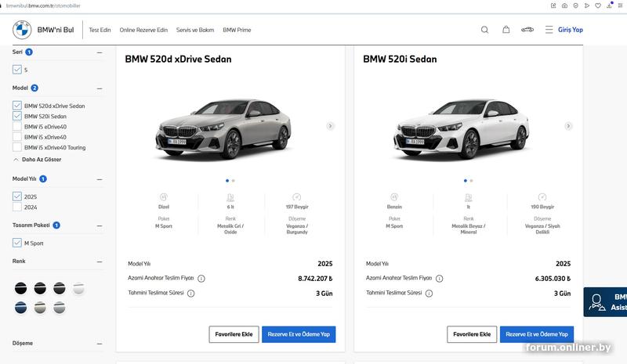Open BMW Asistan chat widget

coord(605,302)
